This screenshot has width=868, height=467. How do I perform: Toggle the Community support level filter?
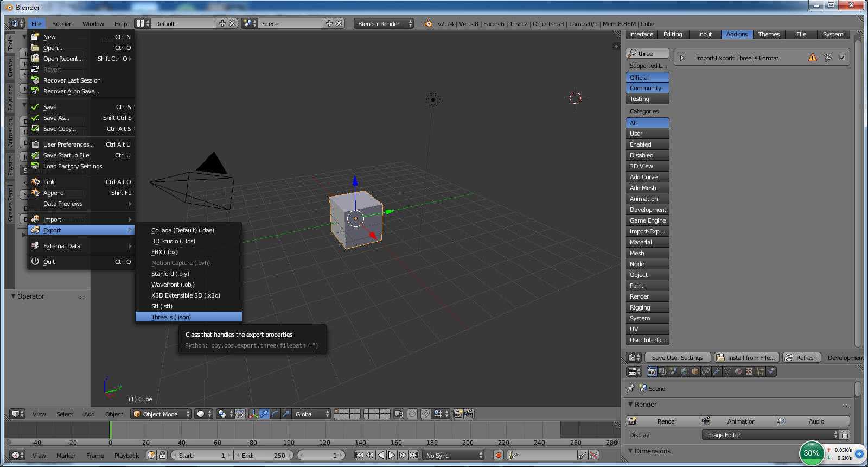[647, 88]
